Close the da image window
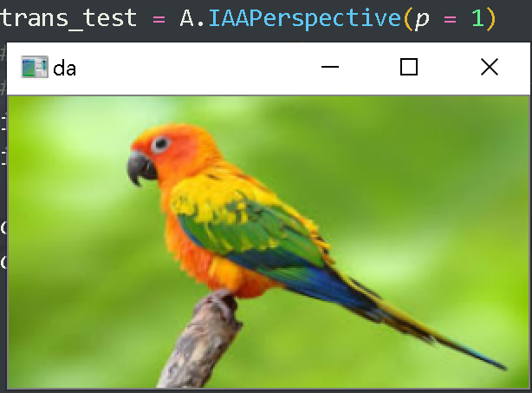This screenshot has height=393, width=532. point(490,67)
